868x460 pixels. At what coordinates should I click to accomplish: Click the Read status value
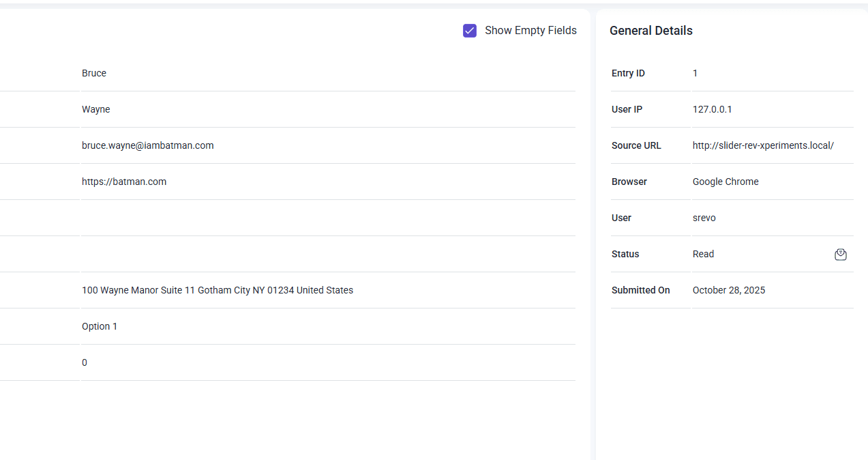pos(703,254)
